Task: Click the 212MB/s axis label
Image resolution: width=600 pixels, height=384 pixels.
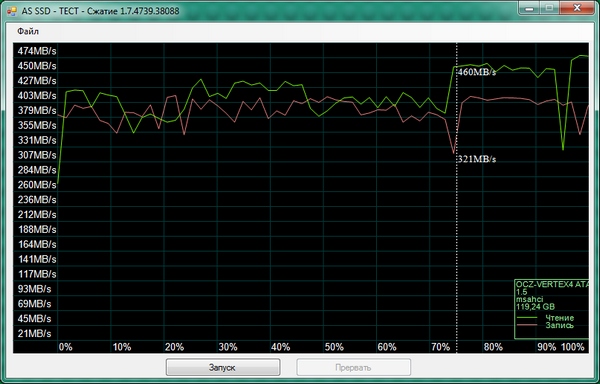Action: tap(37, 215)
